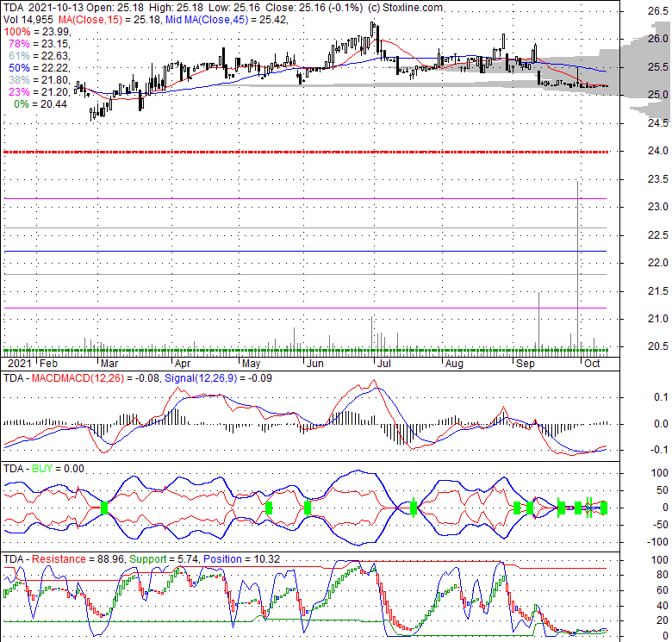Image resolution: width=672 pixels, height=642 pixels.
Task: Click the Jun month axis label
Action: pos(315,364)
